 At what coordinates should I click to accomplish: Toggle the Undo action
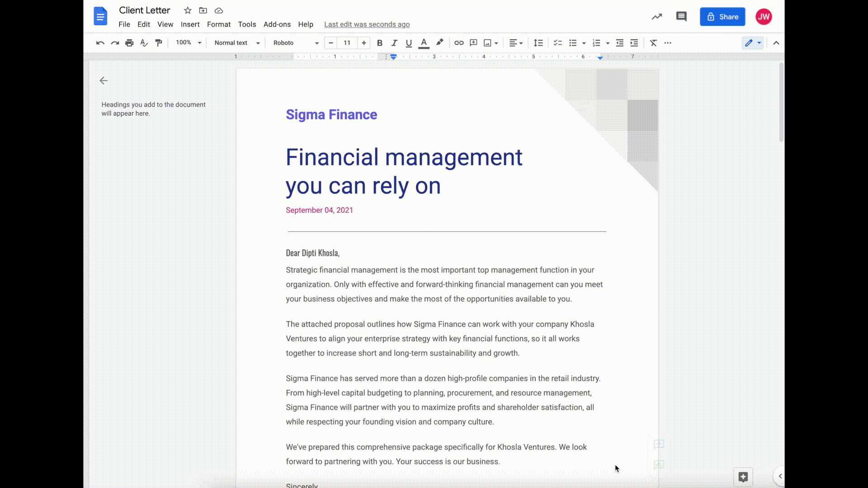pos(99,42)
